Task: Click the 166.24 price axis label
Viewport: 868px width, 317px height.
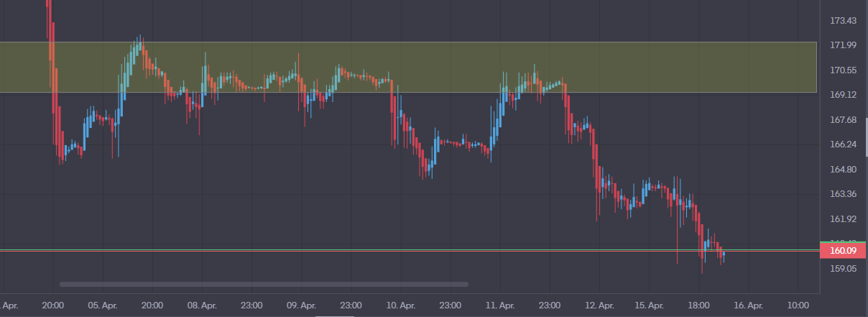Action: tap(842, 144)
